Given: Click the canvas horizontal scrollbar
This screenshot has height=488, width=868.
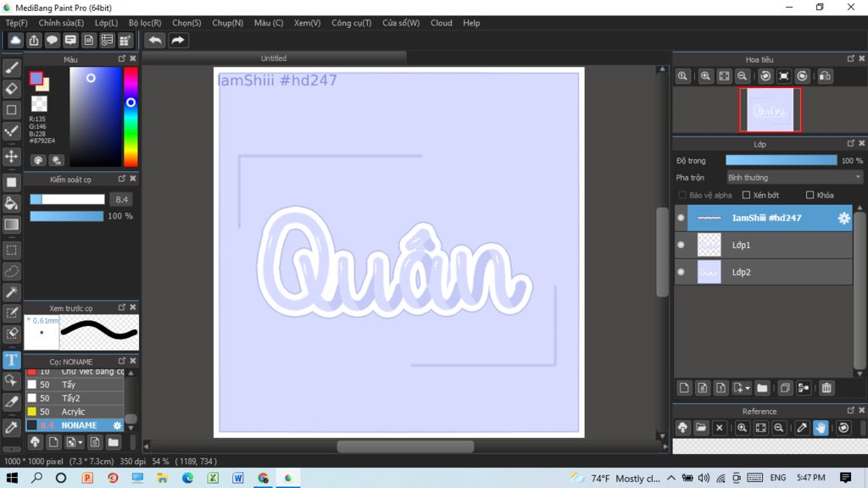Looking at the screenshot, I should (405, 446).
